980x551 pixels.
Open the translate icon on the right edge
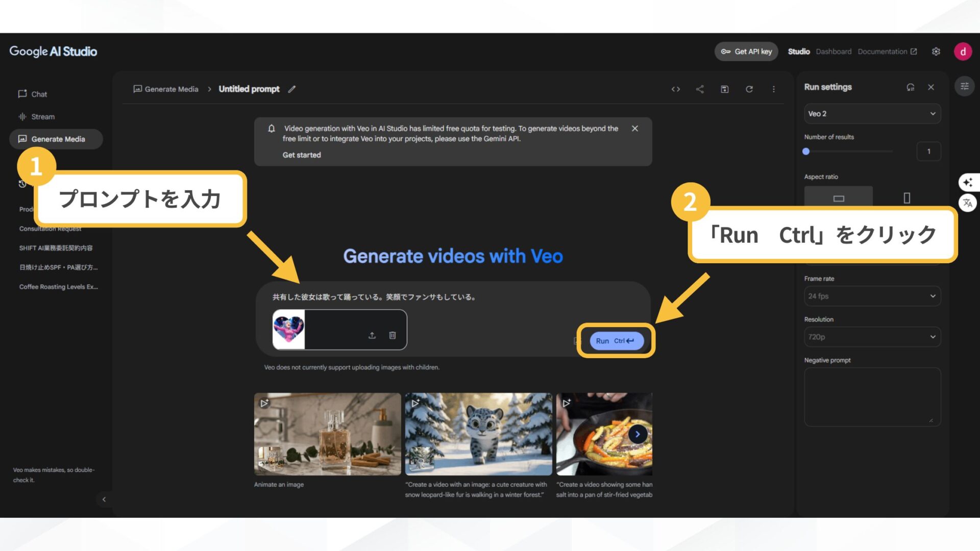(968, 203)
